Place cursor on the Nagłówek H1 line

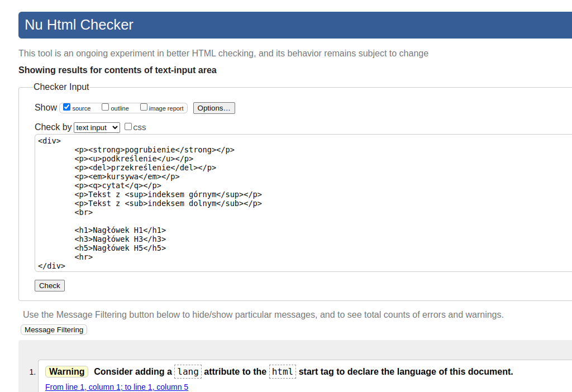120,230
